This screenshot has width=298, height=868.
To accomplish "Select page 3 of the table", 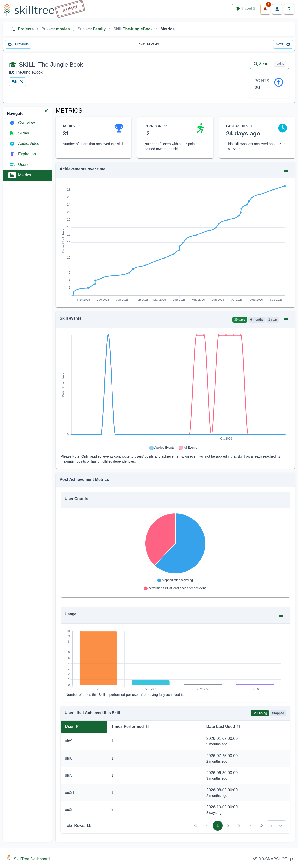I will pos(239,826).
